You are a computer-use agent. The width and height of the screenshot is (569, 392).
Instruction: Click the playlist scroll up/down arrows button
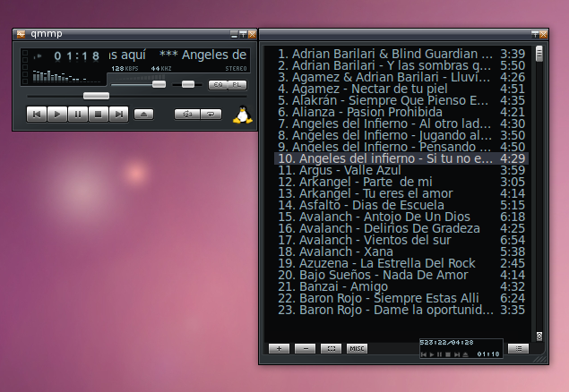(539, 336)
